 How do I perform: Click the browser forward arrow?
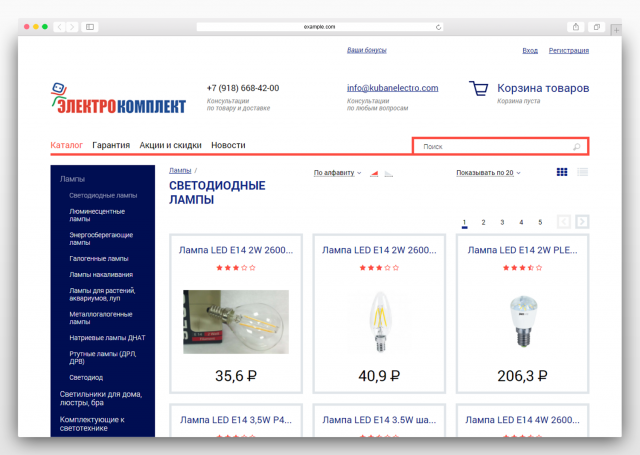click(72, 27)
